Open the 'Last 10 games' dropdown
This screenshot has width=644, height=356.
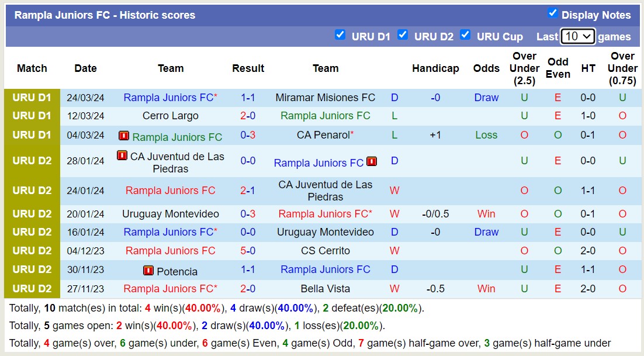coord(576,36)
